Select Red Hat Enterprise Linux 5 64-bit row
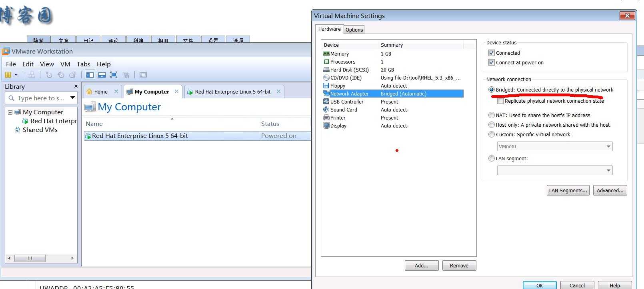 pyautogui.click(x=197, y=136)
